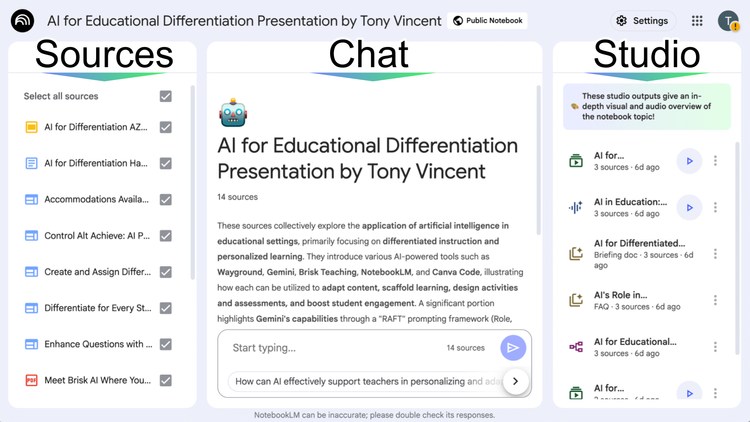750x422 pixels.
Task: Click the send message arrow button
Action: [x=513, y=348]
